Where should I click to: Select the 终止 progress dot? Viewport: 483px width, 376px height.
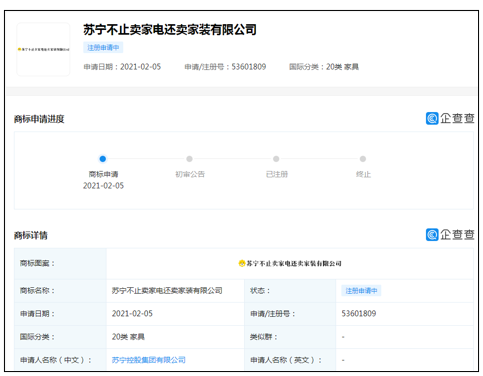(x=363, y=159)
